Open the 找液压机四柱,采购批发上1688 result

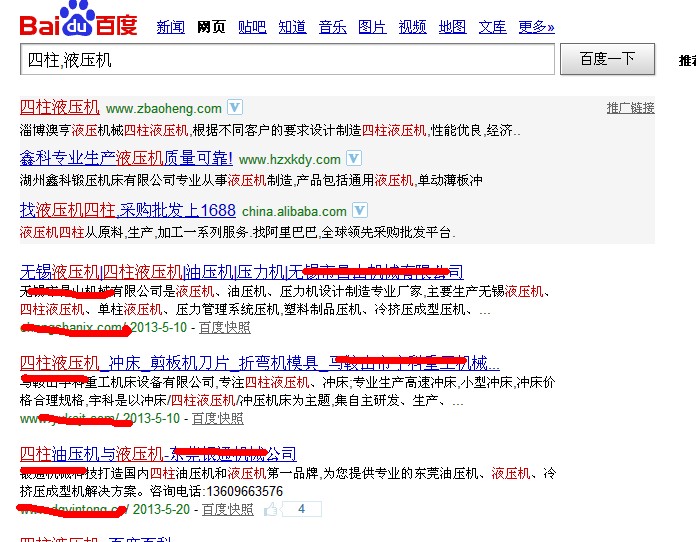pyautogui.click(x=128, y=210)
